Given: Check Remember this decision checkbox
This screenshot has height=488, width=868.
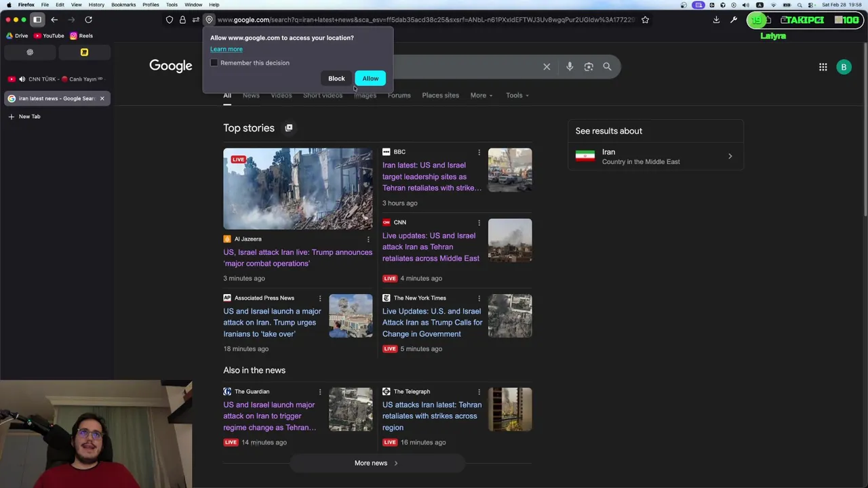Looking at the screenshot, I should pyautogui.click(x=214, y=63).
